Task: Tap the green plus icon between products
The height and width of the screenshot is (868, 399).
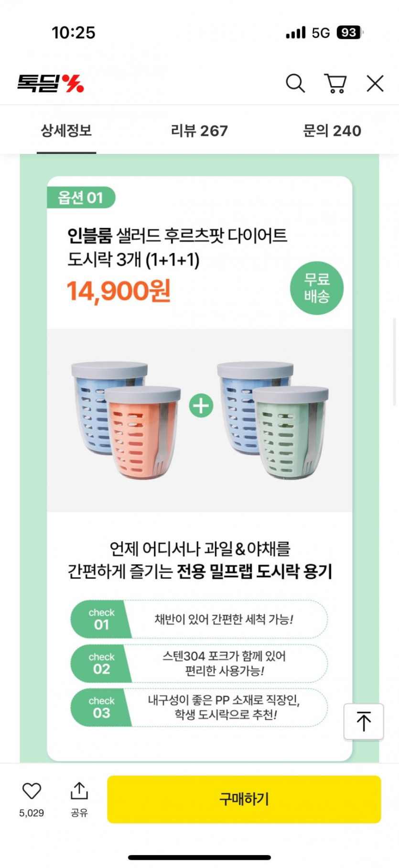Action: (201, 406)
